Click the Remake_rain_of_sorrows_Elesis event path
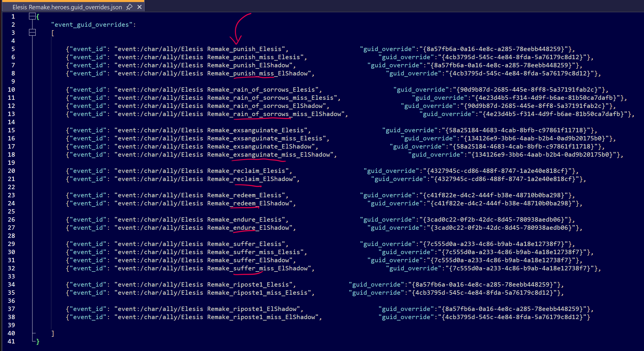The height and width of the screenshot is (351, 644). 216,90
